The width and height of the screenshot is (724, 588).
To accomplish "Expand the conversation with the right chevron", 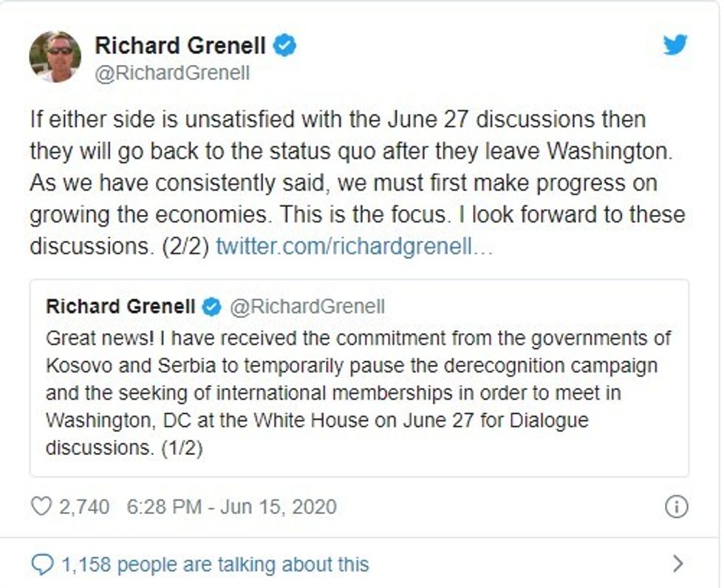I will tap(678, 565).
